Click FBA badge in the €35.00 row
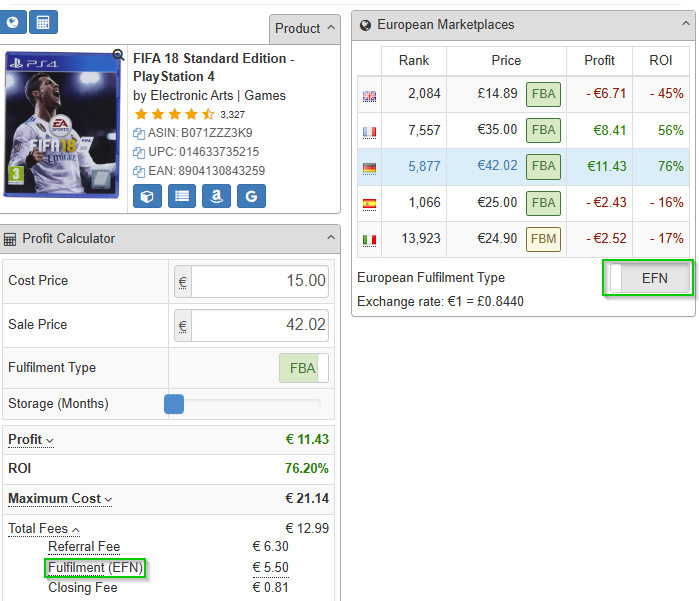Image resolution: width=699 pixels, height=601 pixels. point(543,130)
